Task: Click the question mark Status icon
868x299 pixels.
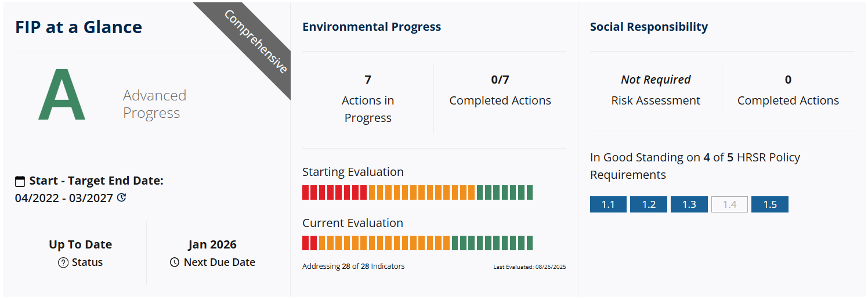Action: pyautogui.click(x=63, y=262)
